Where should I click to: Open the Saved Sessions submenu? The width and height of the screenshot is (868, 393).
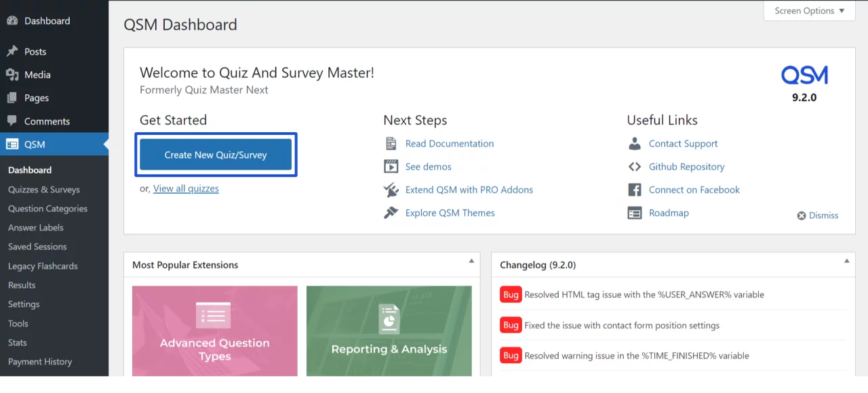37,247
